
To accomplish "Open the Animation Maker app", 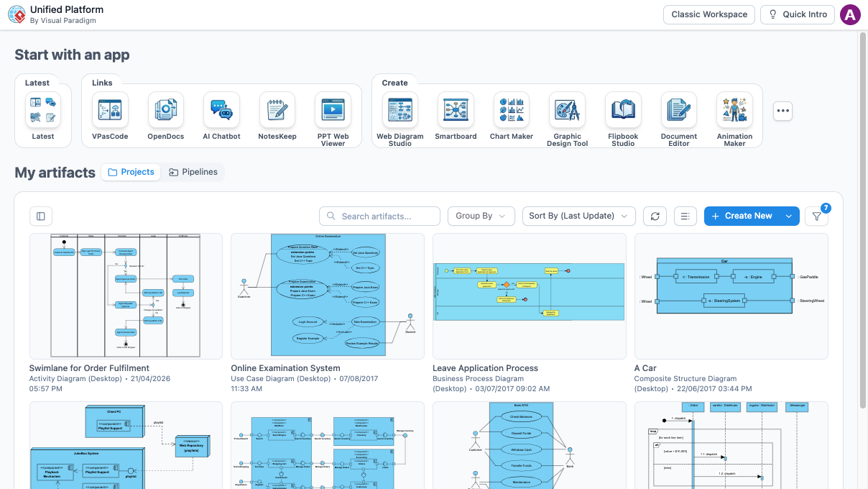I will 734,110.
